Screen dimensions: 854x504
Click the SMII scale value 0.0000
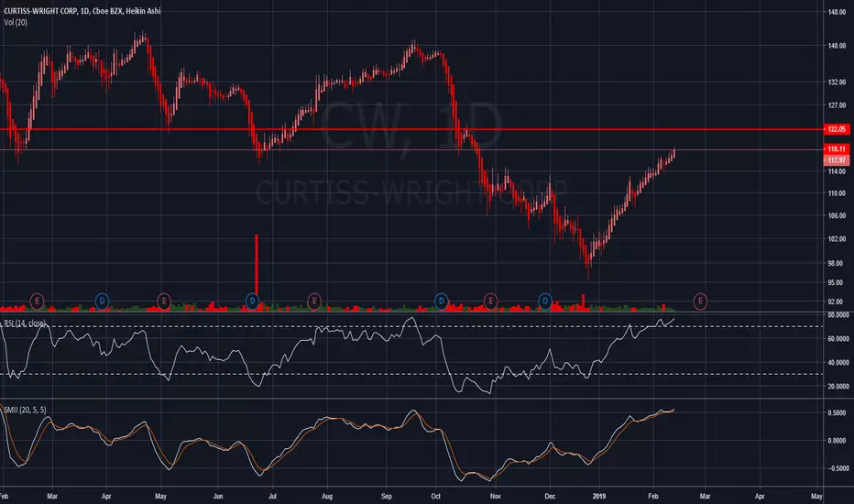(x=838, y=441)
